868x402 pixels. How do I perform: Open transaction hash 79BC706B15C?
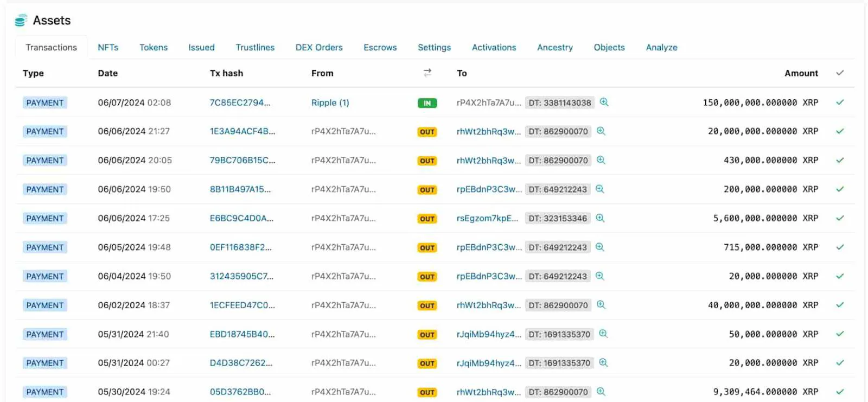click(x=242, y=161)
